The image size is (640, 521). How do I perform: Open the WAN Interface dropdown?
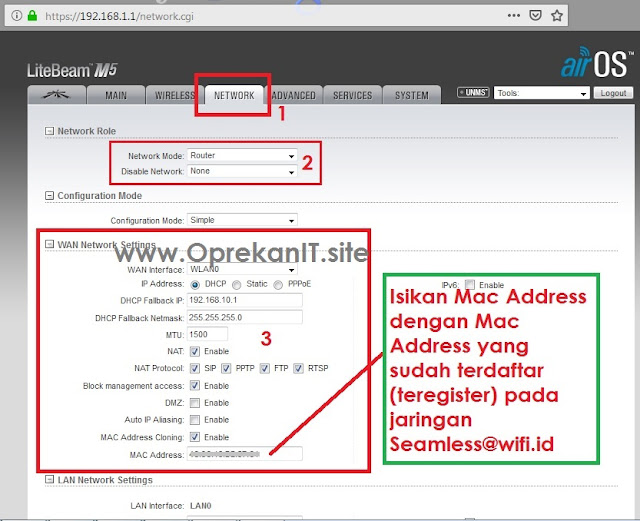pyautogui.click(x=242, y=269)
